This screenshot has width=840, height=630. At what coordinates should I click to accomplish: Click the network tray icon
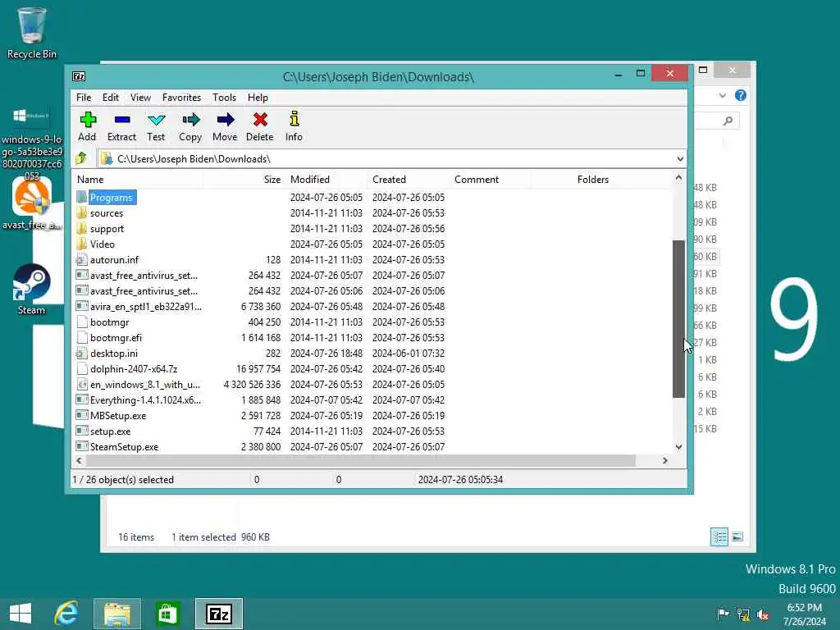[742, 614]
